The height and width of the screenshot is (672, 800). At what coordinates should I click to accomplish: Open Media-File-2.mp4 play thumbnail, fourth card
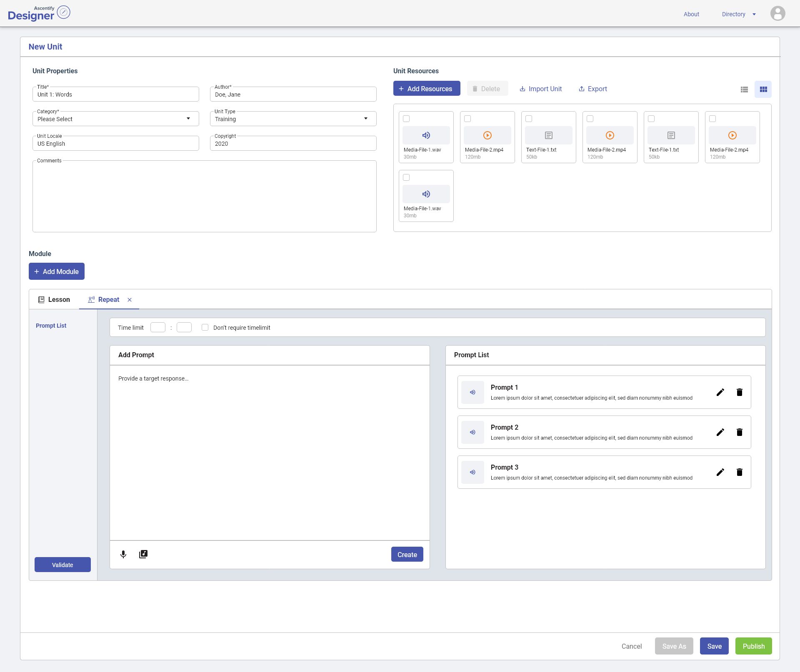(610, 135)
